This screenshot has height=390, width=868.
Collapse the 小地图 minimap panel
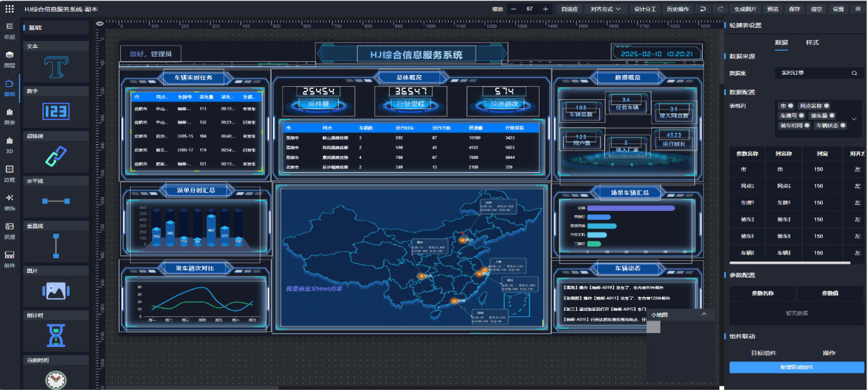click(x=704, y=314)
